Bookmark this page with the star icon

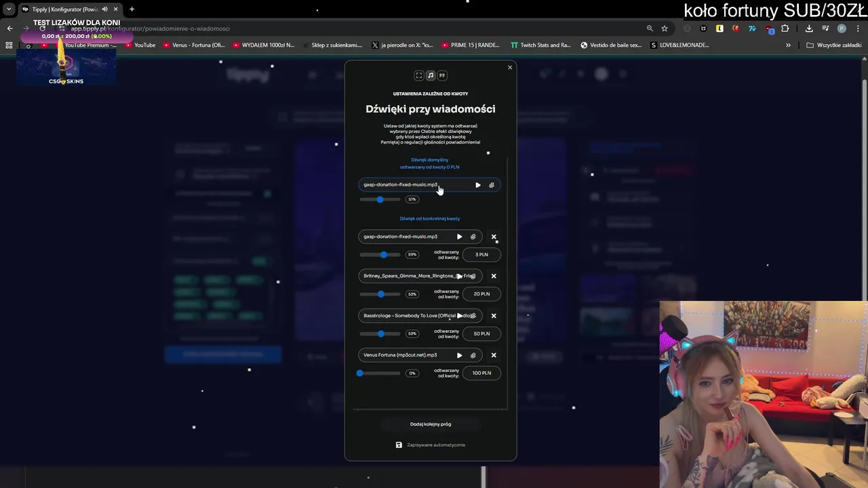[665, 28]
